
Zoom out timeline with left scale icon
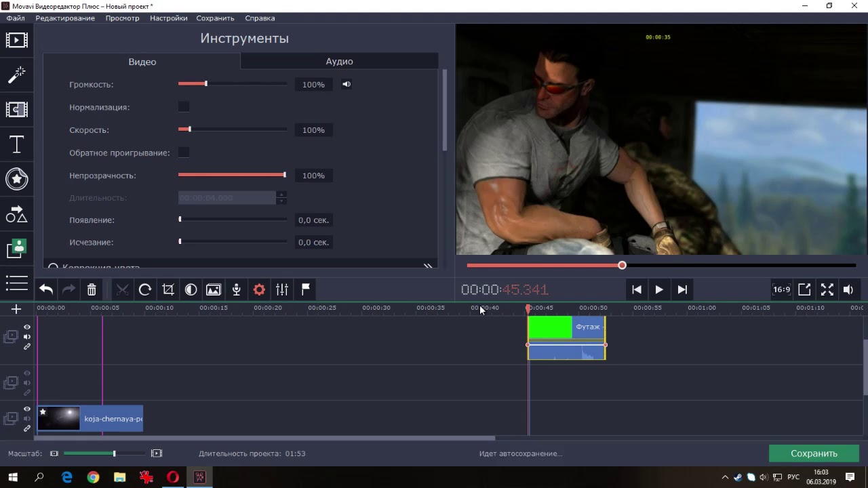[x=54, y=453]
